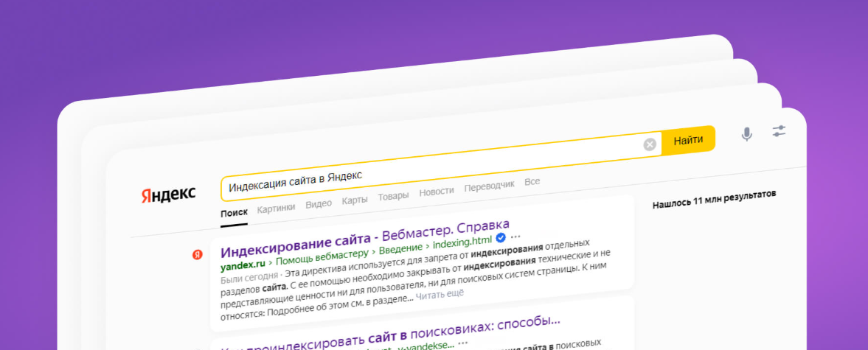This screenshot has width=868, height=350.
Task: Open the three-dot menu of the Индексирование сайта result
Action: coord(515,237)
